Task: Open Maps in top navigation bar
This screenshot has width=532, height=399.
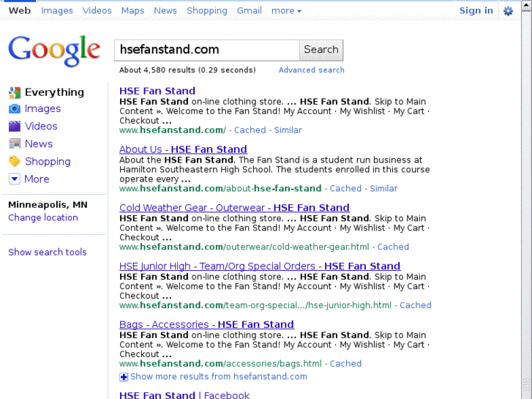Action: [132, 11]
